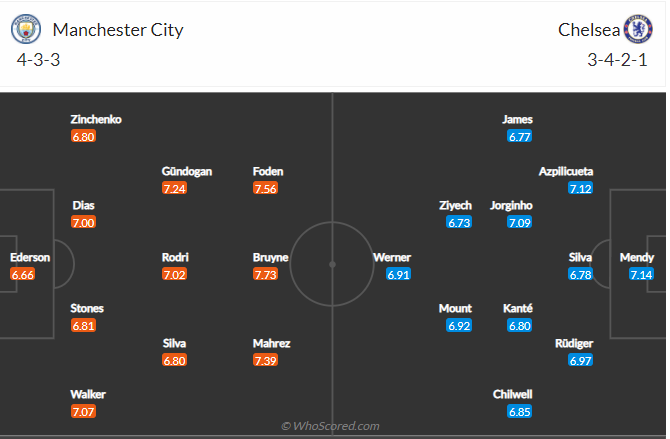Click Werner's 6.91 rating badge

click(x=398, y=274)
